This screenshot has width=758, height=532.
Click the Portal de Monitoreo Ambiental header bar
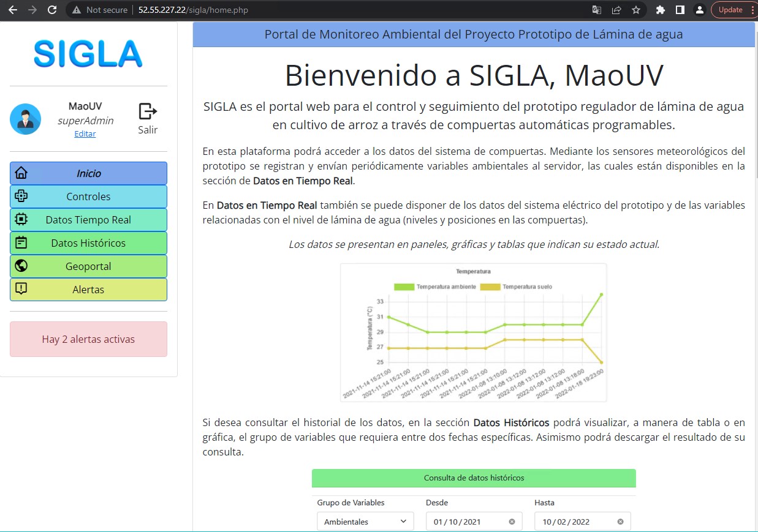[474, 34]
